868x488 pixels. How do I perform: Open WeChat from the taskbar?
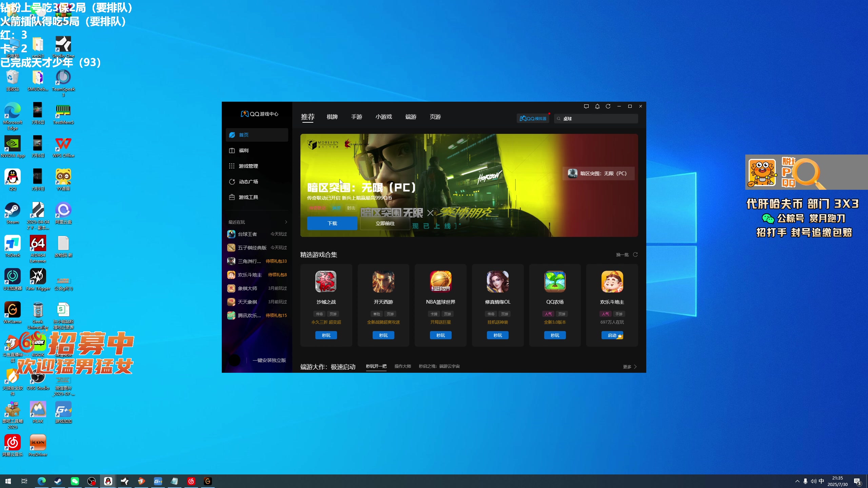tap(75, 481)
